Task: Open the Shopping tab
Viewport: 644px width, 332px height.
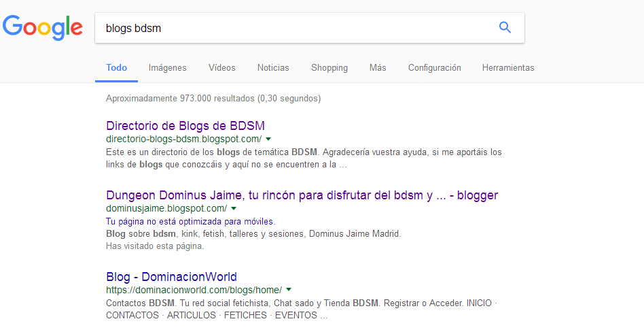Action: coord(329,68)
